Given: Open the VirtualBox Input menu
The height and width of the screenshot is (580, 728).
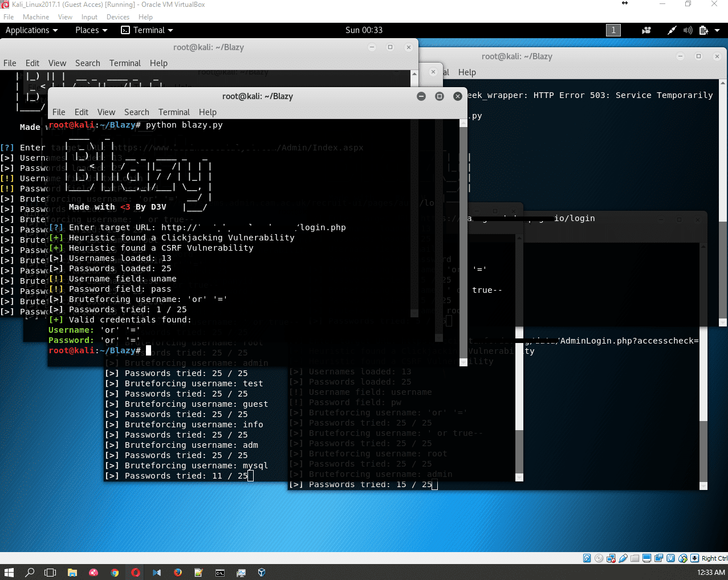Looking at the screenshot, I should 90,17.
